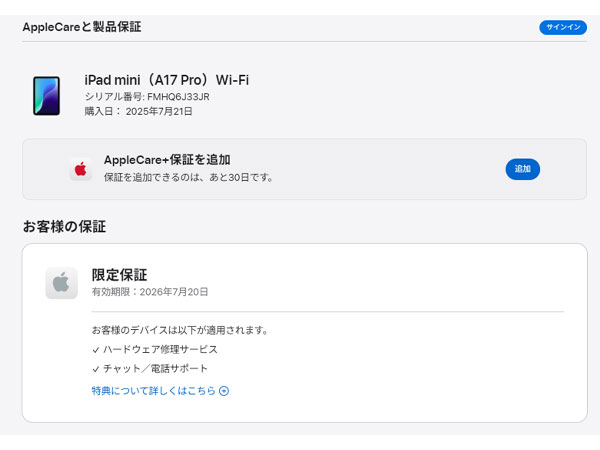Click the AppleCareと製品保証 page header

tap(82, 27)
